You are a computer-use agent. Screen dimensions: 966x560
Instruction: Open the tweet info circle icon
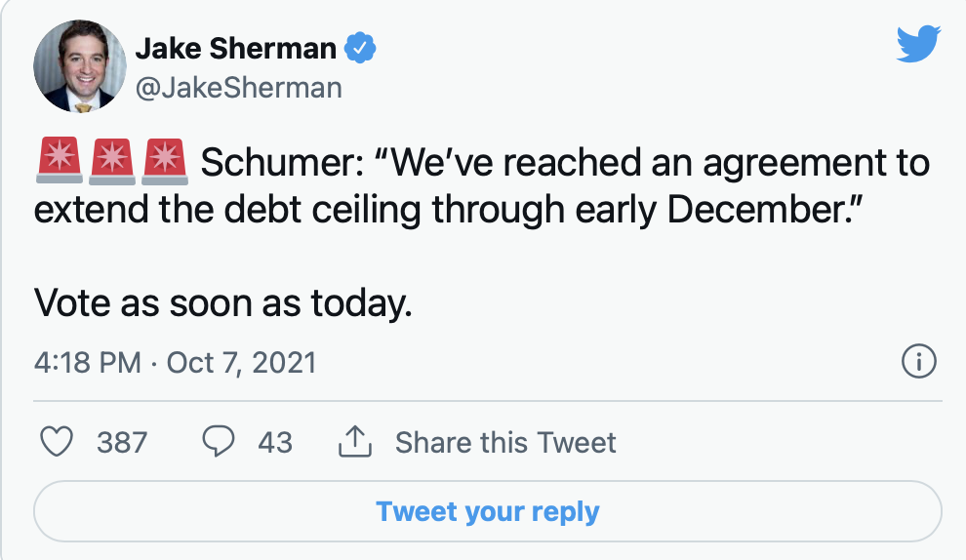[x=918, y=363]
